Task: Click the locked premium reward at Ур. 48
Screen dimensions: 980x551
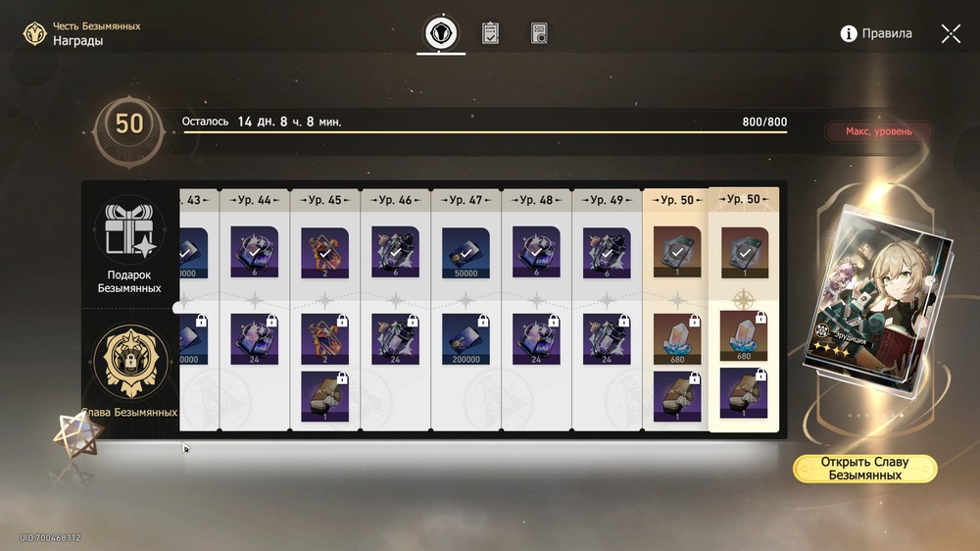Action: click(x=536, y=338)
